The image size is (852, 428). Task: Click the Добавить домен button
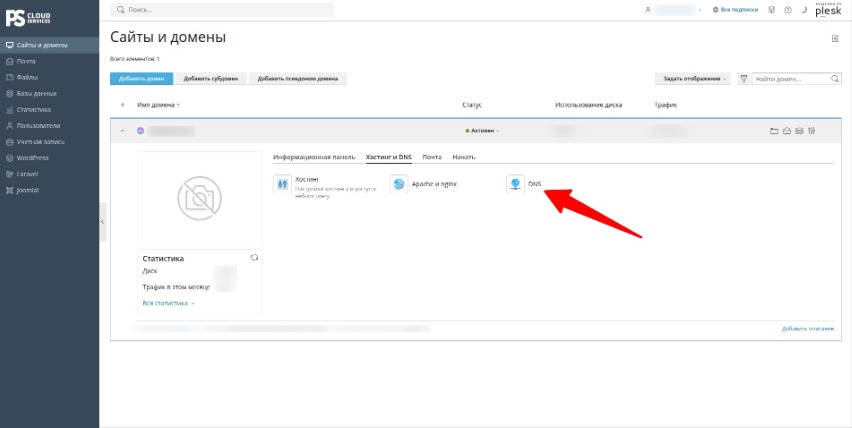coord(141,79)
